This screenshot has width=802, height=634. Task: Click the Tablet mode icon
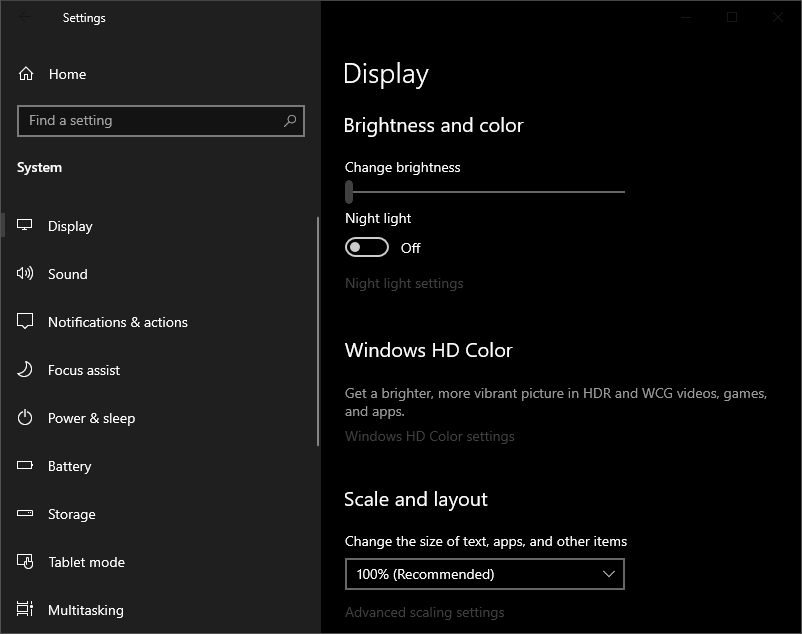26,562
